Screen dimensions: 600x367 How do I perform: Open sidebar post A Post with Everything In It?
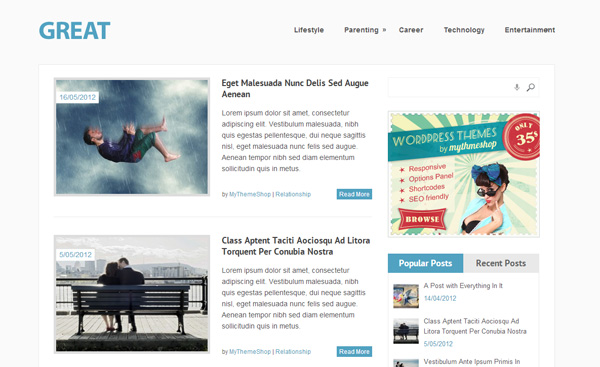pyautogui.click(x=463, y=285)
